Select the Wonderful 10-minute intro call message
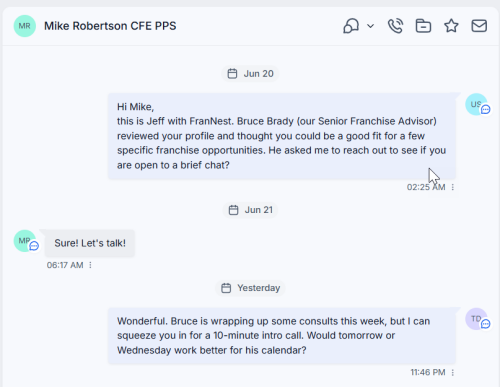This screenshot has height=387, width=500. [x=282, y=336]
